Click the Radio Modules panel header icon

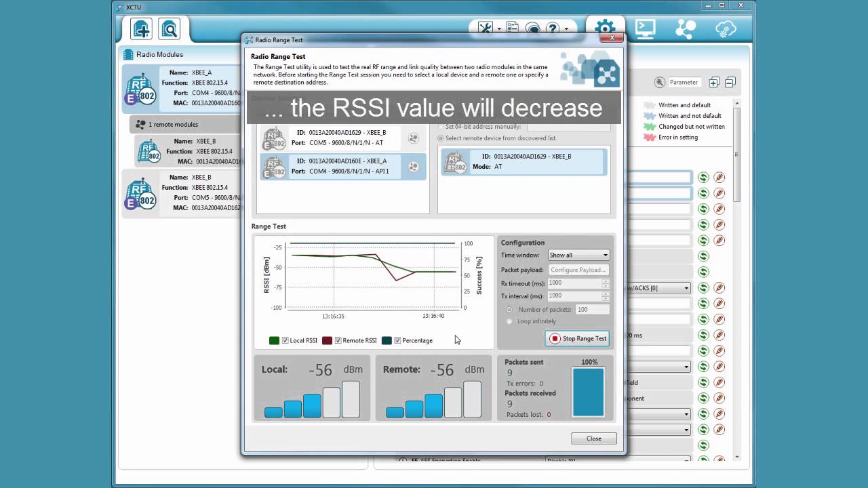click(x=128, y=54)
